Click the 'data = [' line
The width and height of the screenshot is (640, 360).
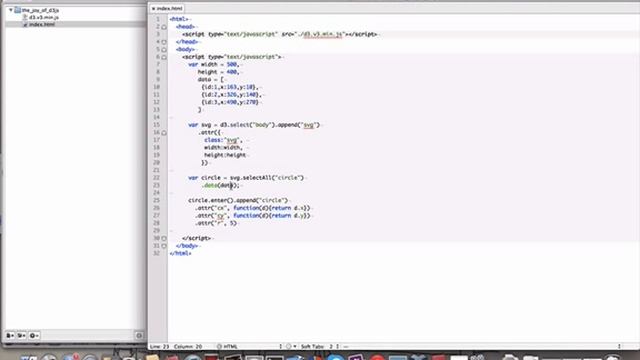point(211,80)
